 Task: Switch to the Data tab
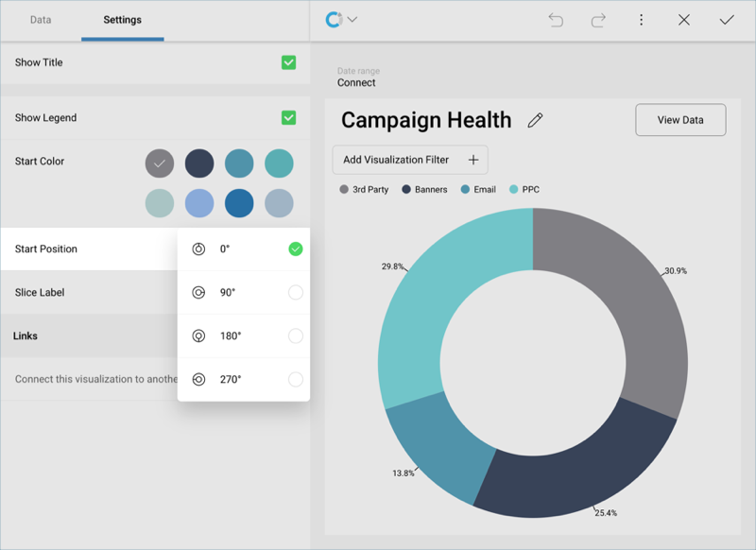click(41, 20)
